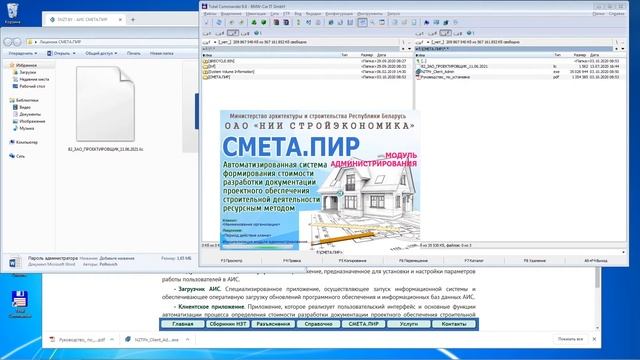This screenshot has width=640, height=360.
Task: Open Упорядочить dropdown in Explorer
Action: pos(23,53)
